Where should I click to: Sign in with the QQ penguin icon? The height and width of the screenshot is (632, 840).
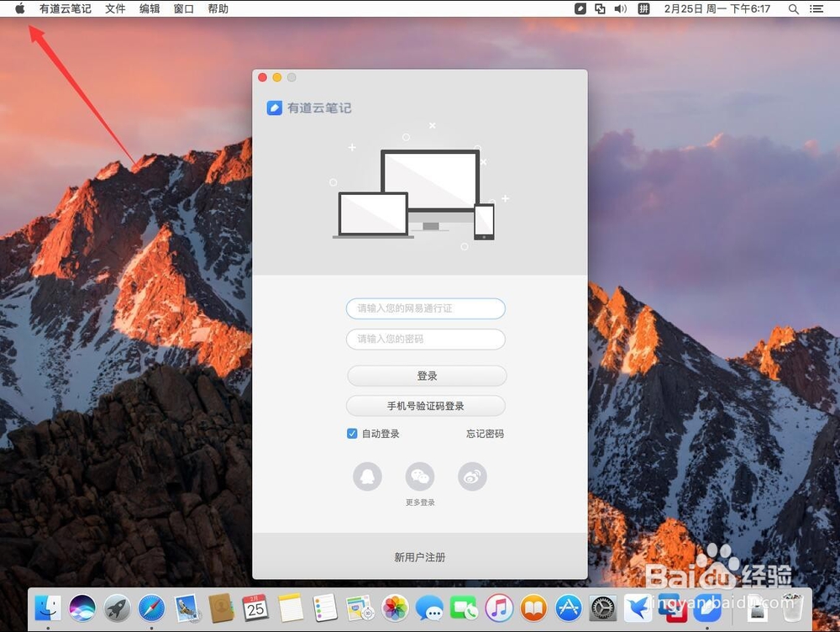(368, 476)
